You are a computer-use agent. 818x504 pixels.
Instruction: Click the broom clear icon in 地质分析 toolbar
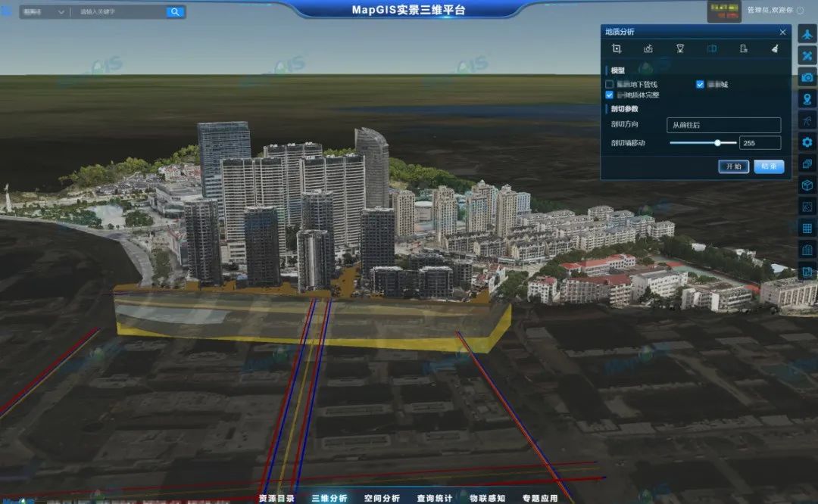(776, 48)
